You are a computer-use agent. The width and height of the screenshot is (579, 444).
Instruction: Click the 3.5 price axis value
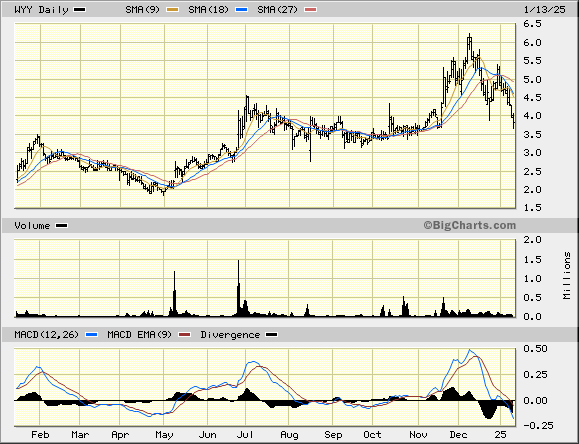(x=532, y=134)
